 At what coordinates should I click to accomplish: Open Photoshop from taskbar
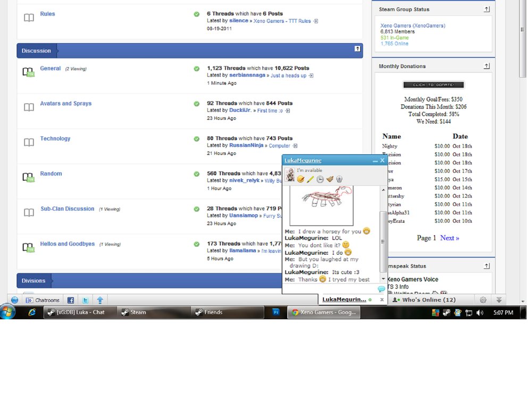276,312
